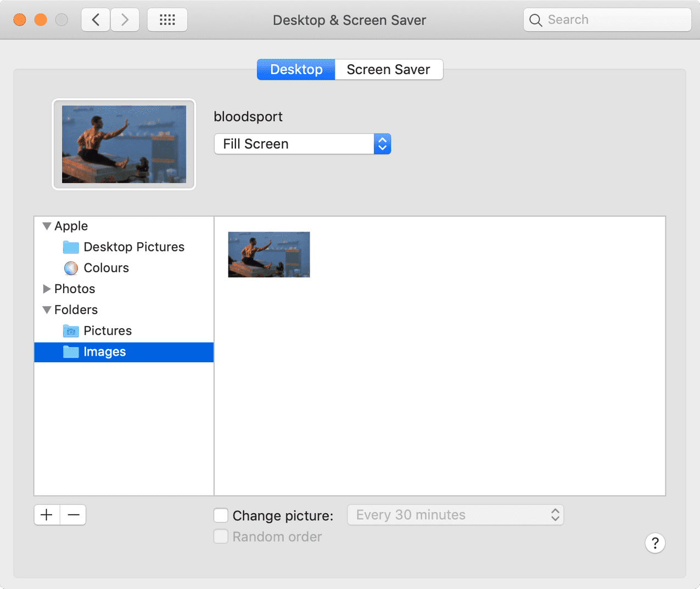Click the forward navigation arrow
The image size is (700, 589).
125,19
